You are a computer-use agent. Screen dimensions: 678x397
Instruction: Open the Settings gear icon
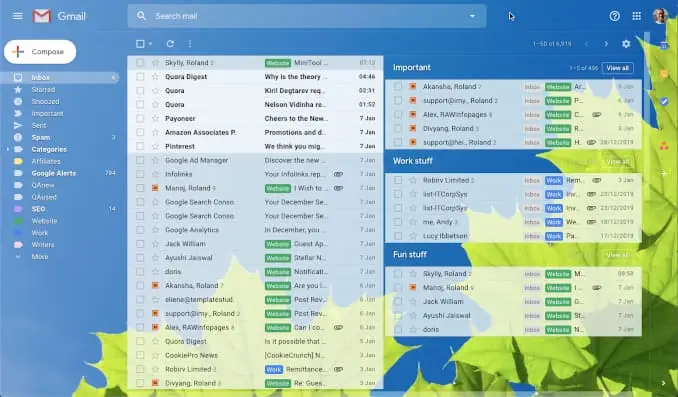[x=626, y=44]
